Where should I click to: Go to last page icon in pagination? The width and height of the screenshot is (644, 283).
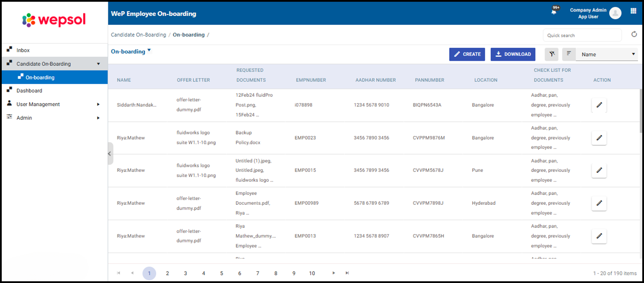pyautogui.click(x=347, y=273)
